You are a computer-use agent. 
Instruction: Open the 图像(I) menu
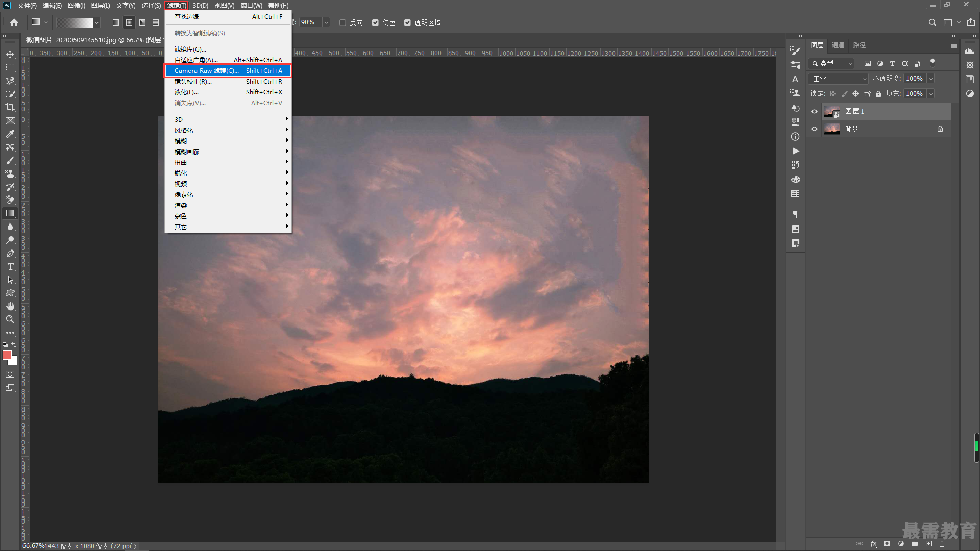coord(76,5)
